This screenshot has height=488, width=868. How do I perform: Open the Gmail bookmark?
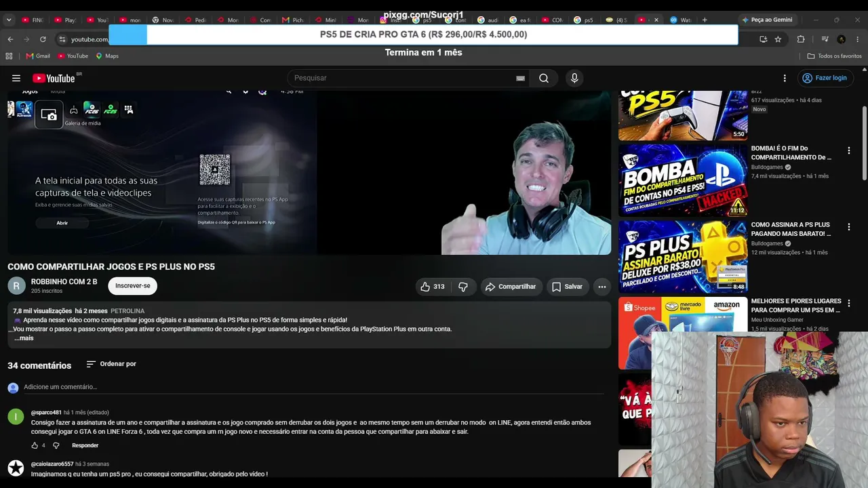tap(38, 56)
